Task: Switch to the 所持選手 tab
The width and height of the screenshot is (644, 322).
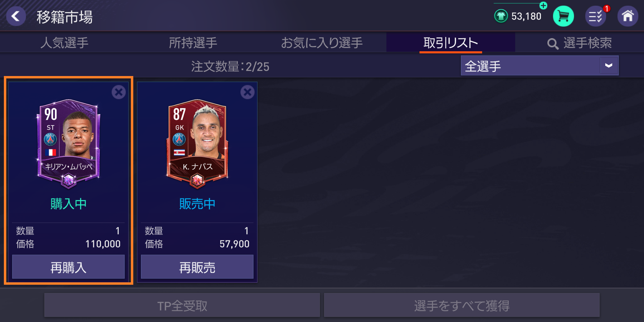Action: pyautogui.click(x=193, y=43)
